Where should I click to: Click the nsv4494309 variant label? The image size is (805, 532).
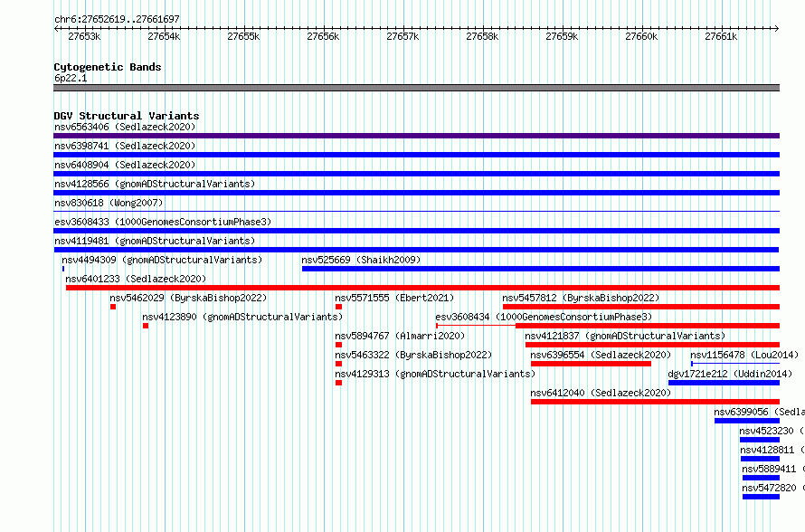coord(162,260)
